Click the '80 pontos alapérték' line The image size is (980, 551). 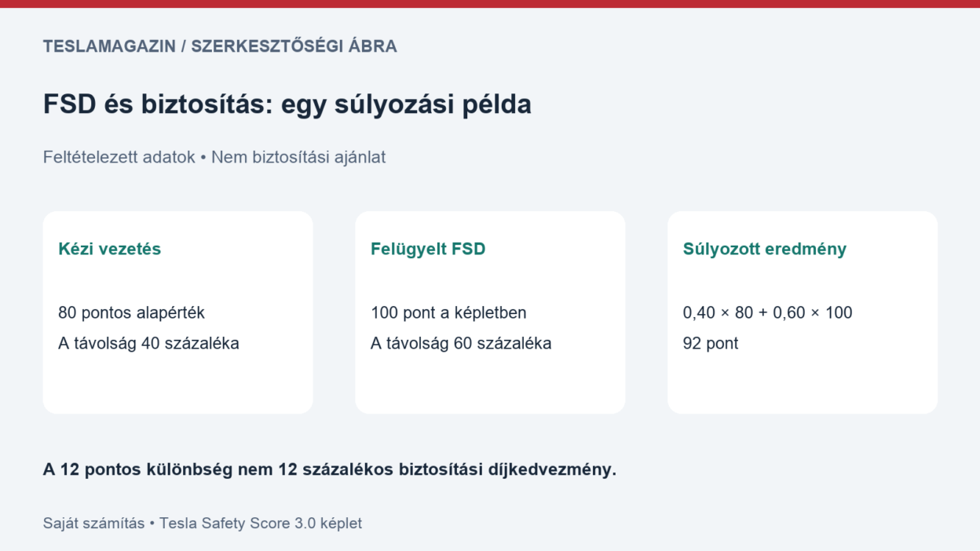pyautogui.click(x=131, y=312)
